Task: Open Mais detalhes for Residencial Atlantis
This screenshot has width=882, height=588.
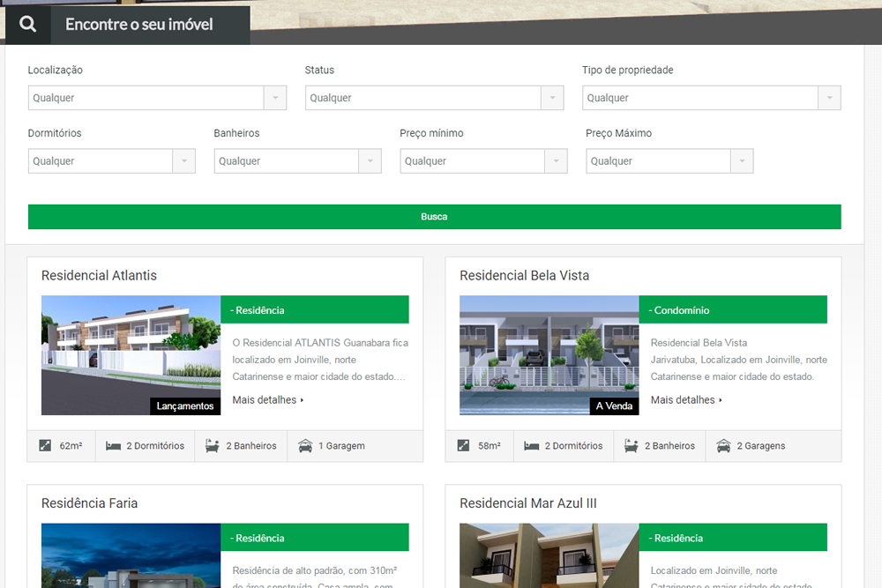Action: pos(268,399)
